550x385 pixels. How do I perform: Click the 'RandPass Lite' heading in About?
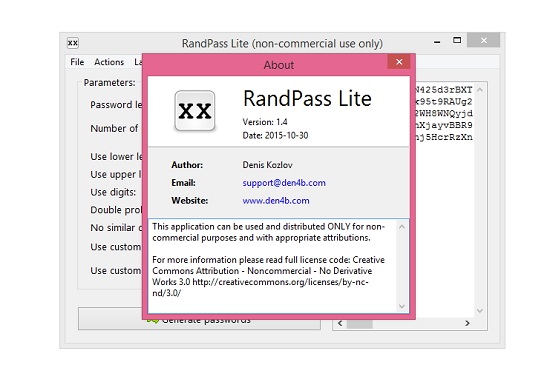[x=307, y=99]
